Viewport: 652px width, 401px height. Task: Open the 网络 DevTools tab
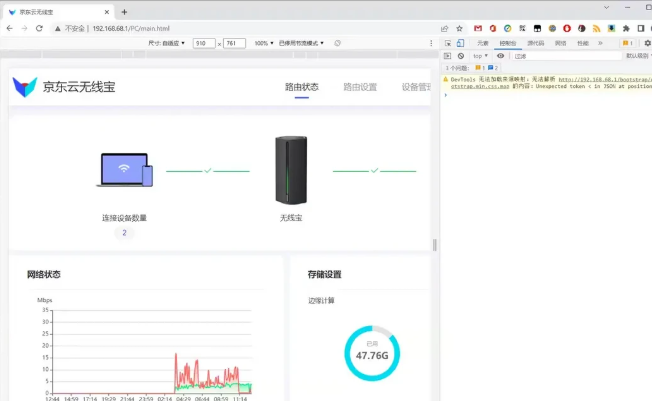(x=561, y=43)
